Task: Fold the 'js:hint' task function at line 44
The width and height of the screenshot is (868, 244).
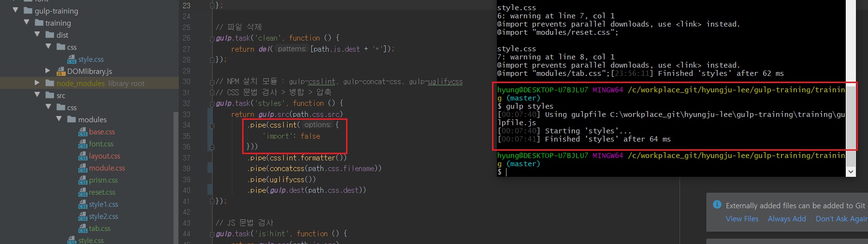Action: 212,234
